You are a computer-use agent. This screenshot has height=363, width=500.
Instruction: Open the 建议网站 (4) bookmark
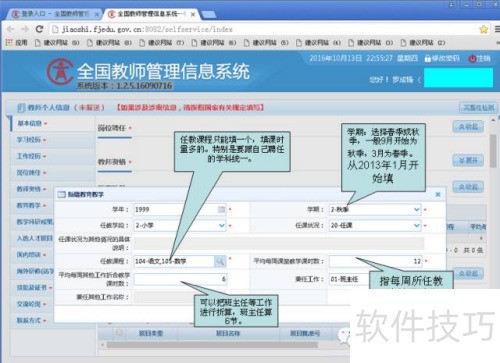(x=318, y=43)
